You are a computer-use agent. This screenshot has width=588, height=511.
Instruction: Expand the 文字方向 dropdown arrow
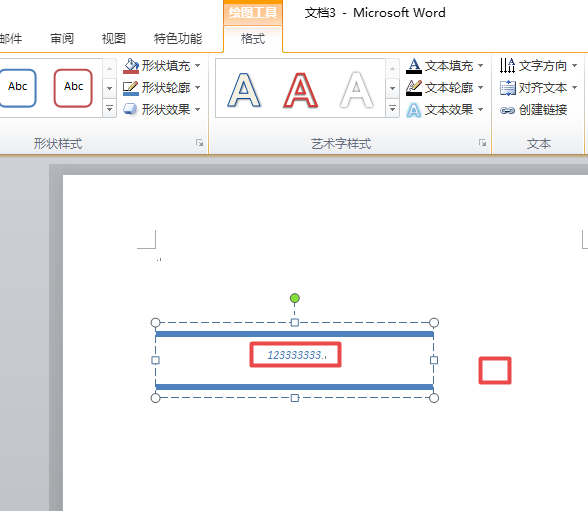tap(574, 66)
